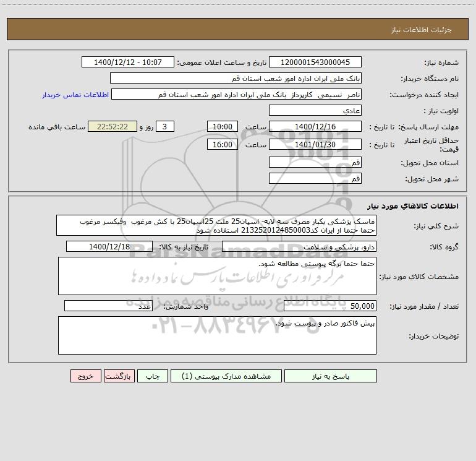The image size is (476, 461).
Task: Click the label نام دستگاه خریدار
Action: pyautogui.click(x=430, y=79)
